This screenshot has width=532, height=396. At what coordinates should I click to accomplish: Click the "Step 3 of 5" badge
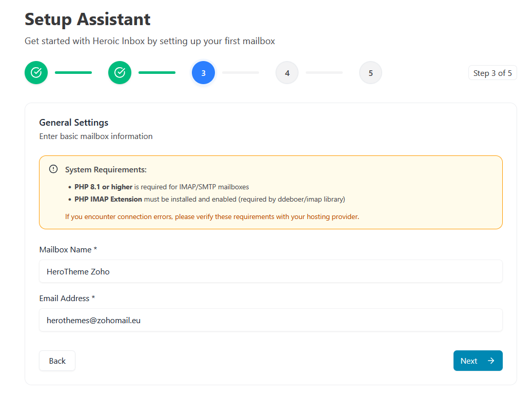click(x=492, y=73)
